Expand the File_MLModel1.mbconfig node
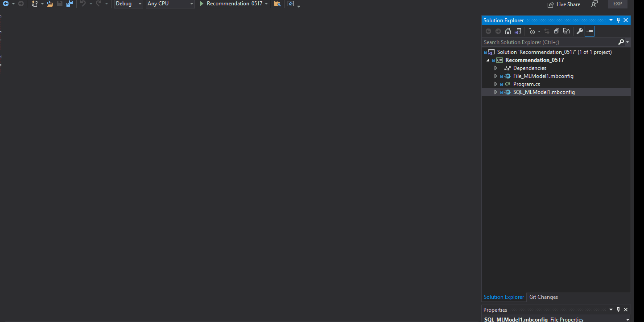This screenshot has width=644, height=322. (495, 76)
